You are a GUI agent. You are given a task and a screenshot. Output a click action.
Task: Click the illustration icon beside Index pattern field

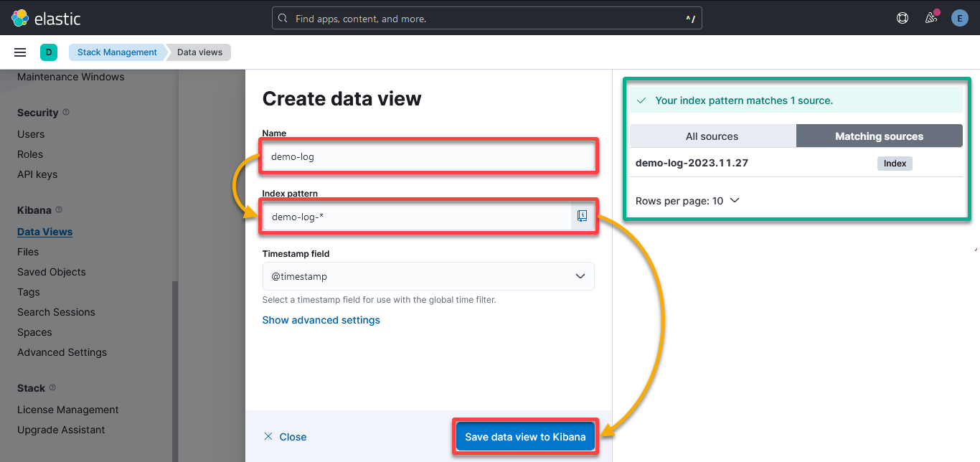coord(582,215)
